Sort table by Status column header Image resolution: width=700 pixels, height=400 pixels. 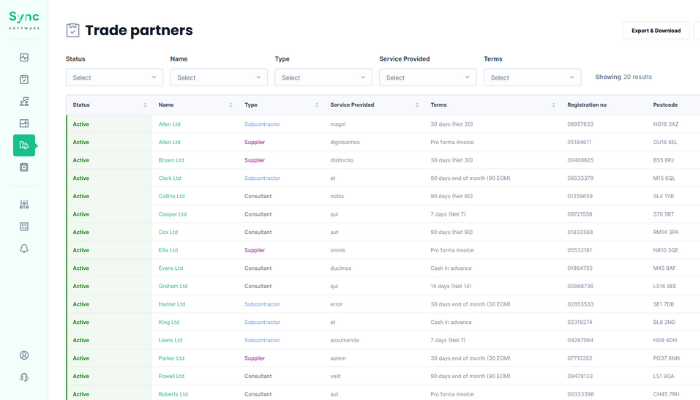82,105
